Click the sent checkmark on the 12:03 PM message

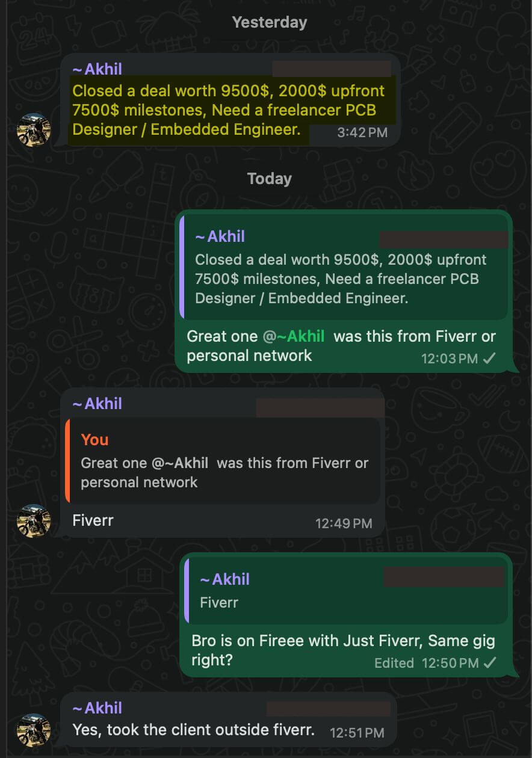pyautogui.click(x=490, y=359)
